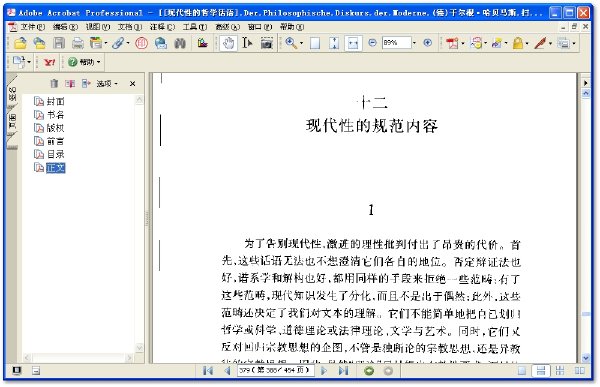Open the 注释(C) menu
The height and width of the screenshot is (387, 600).
[x=163, y=27]
